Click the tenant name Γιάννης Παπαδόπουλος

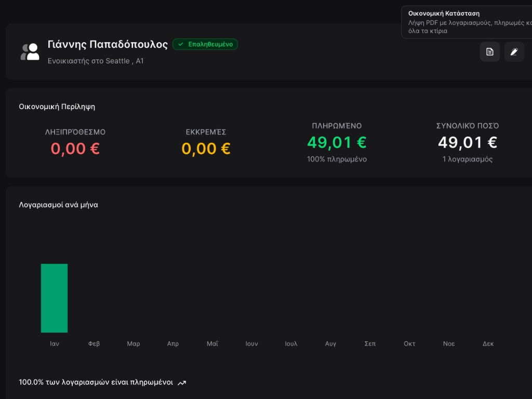coord(108,44)
